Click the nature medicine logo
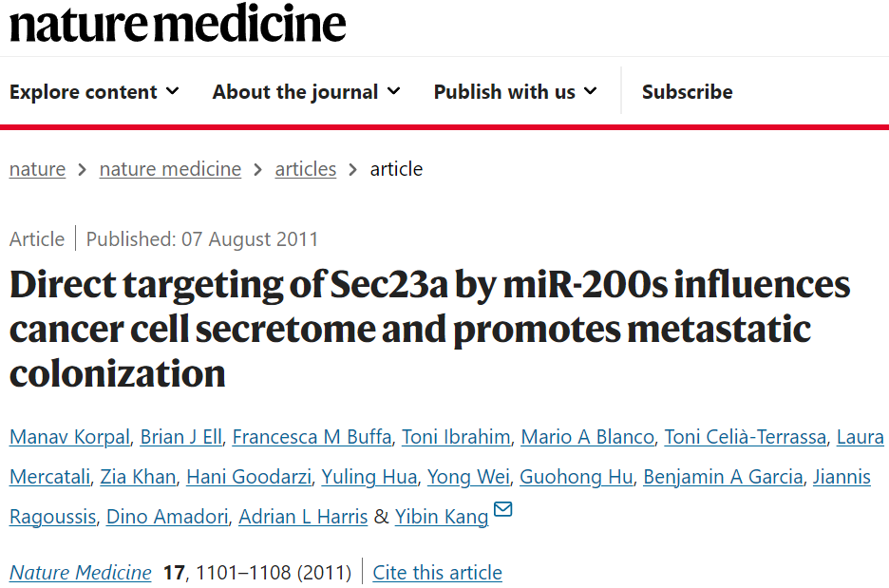 pos(178,24)
